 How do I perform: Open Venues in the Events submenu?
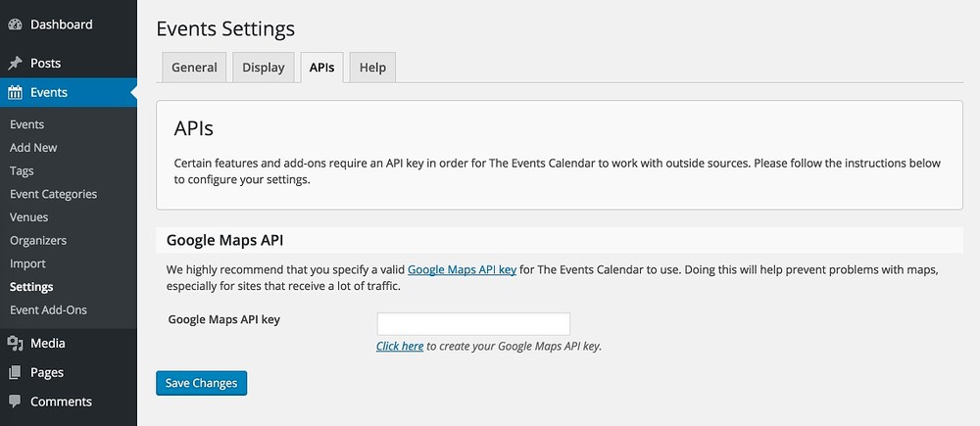28,216
